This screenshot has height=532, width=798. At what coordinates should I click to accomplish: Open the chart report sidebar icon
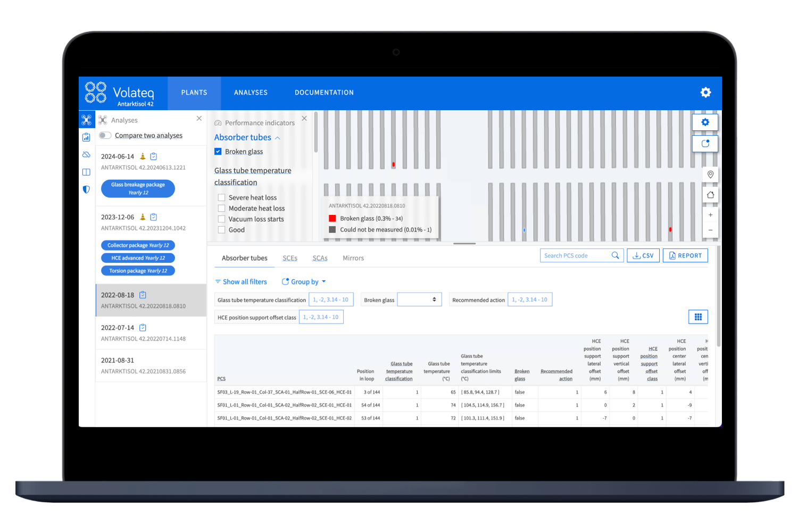tap(86, 137)
